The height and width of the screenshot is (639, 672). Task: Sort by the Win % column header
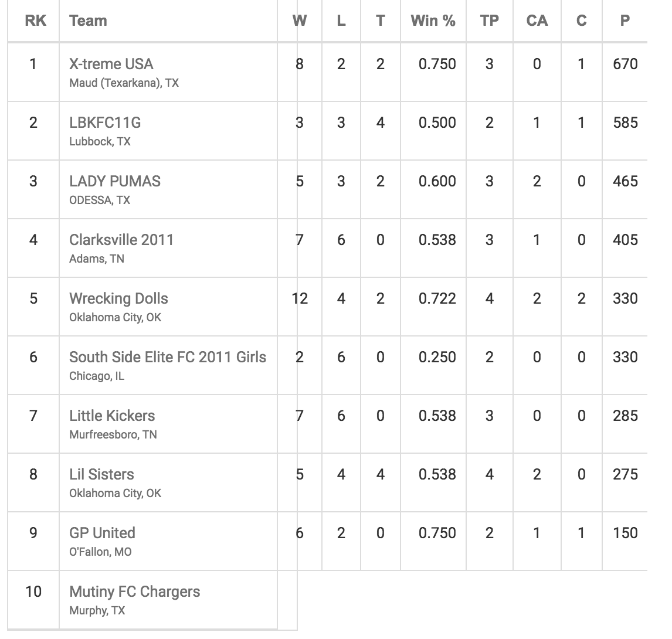433,21
